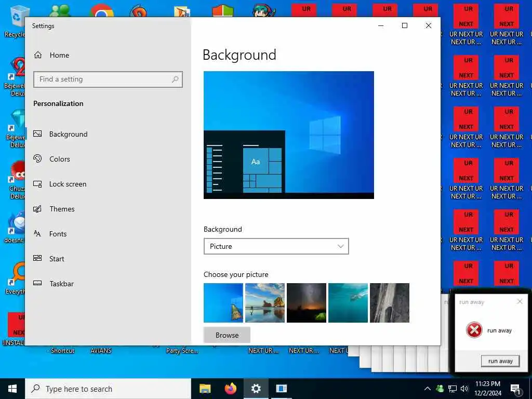Image resolution: width=532 pixels, height=399 pixels.
Task: Select the AVIANS desktop shortcut label
Action: 101,351
